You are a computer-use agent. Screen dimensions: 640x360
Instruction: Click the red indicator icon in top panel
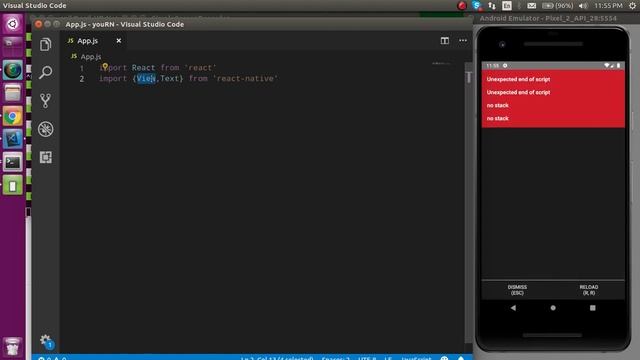[462, 5]
